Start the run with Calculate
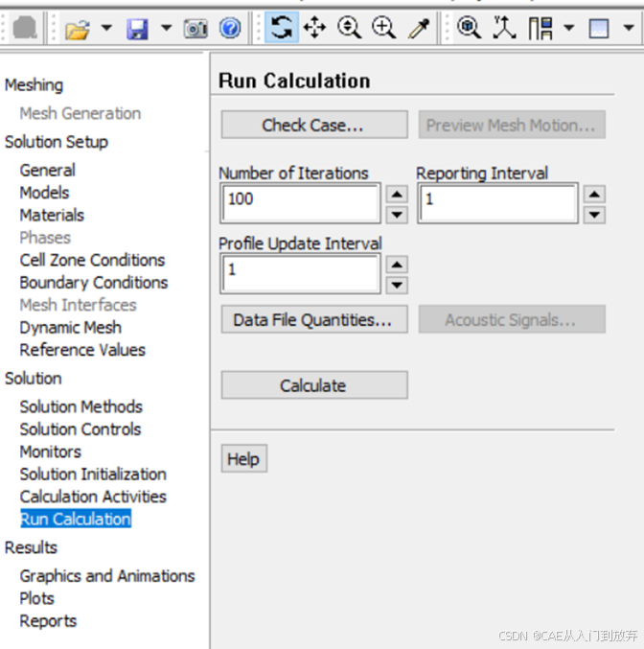The image size is (644, 649). pyautogui.click(x=314, y=385)
